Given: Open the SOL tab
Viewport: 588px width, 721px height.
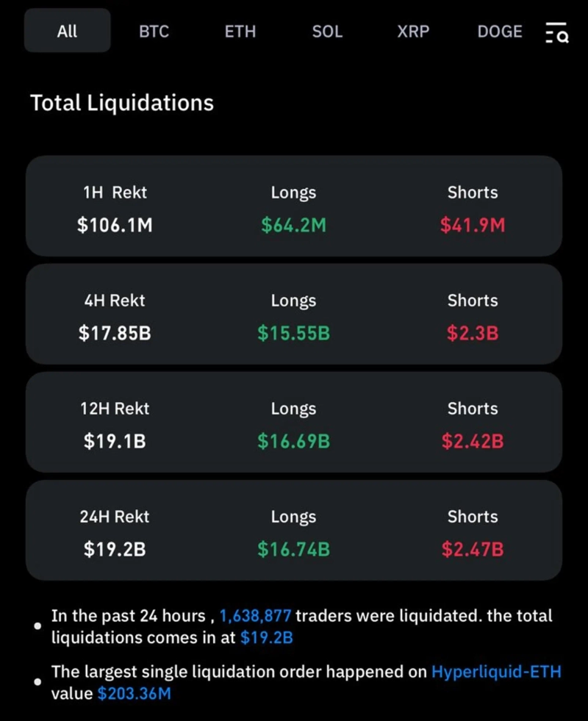Looking at the screenshot, I should point(327,32).
